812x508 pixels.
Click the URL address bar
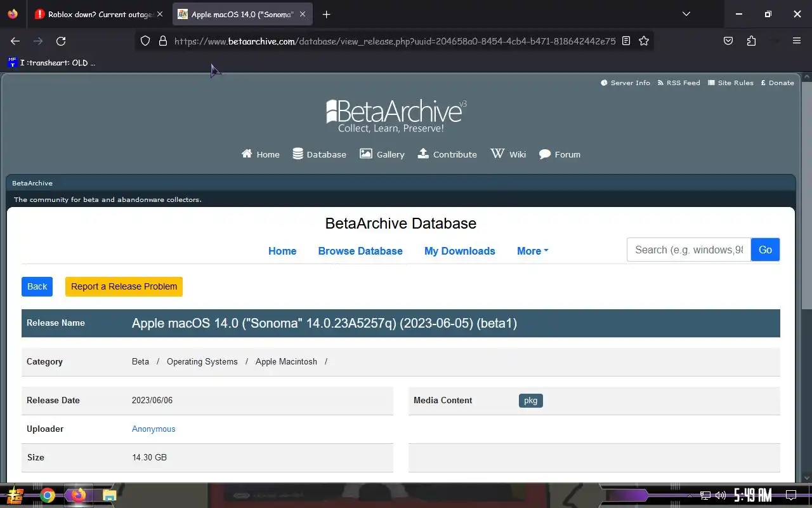[394, 41]
